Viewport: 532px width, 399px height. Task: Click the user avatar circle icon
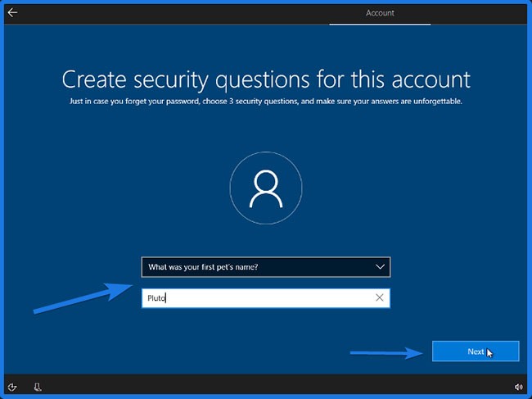266,191
